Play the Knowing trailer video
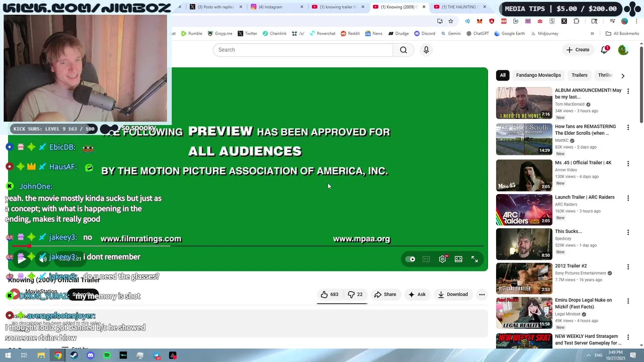The height and width of the screenshot is (362, 644). click(21, 259)
